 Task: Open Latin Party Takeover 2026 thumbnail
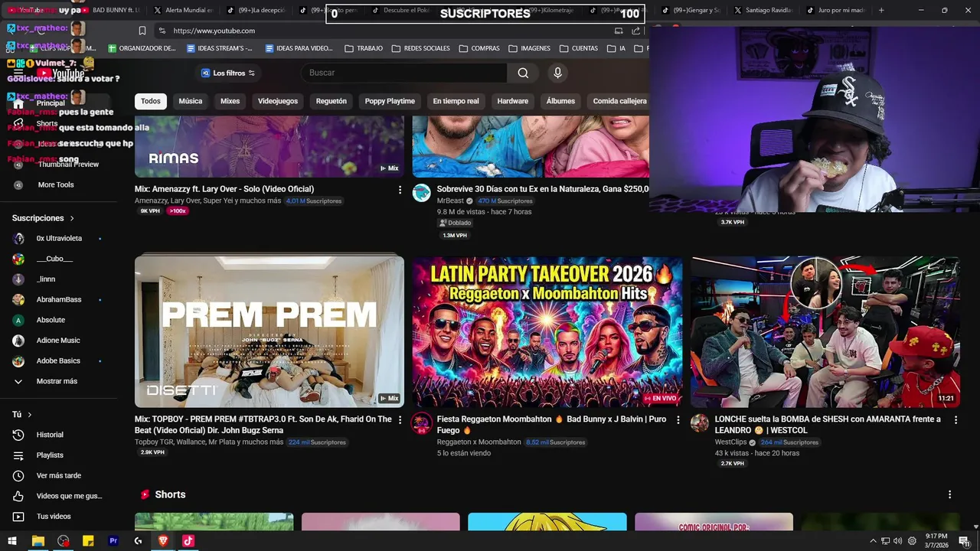547,331
